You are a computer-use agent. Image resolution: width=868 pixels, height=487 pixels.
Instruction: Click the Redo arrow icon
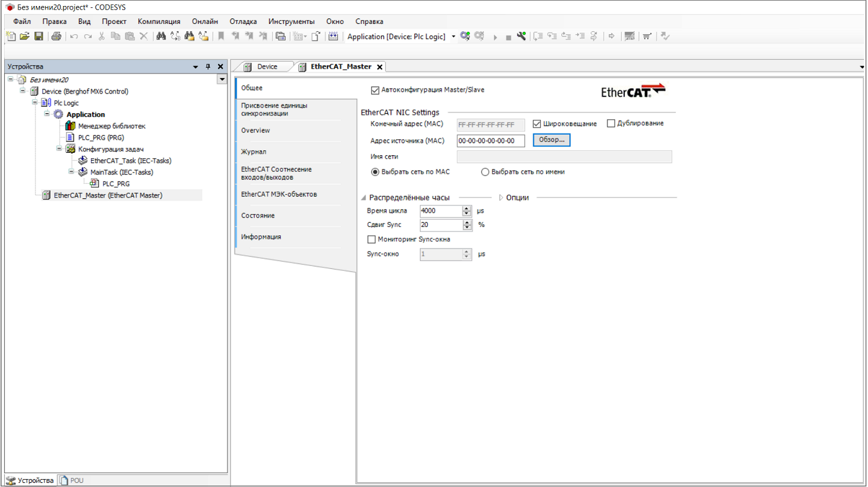coord(88,37)
